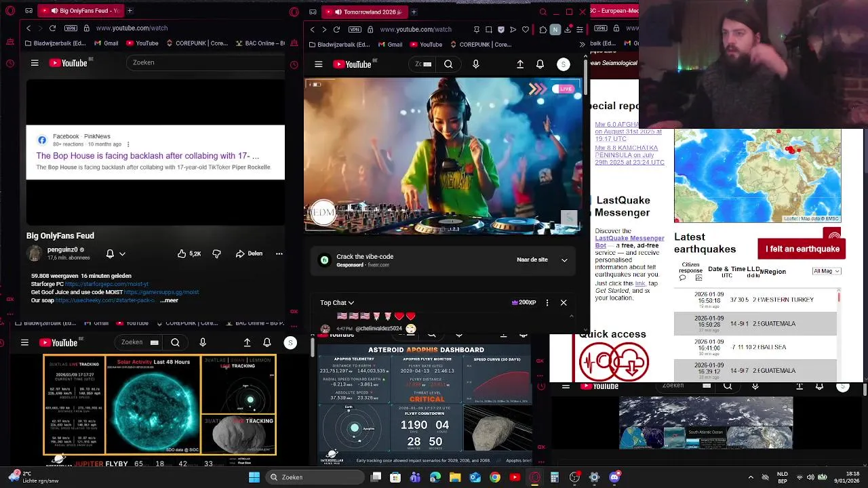Viewport: 868px width, 488px height.
Task: Expand description with ...meer
Action: (x=169, y=300)
